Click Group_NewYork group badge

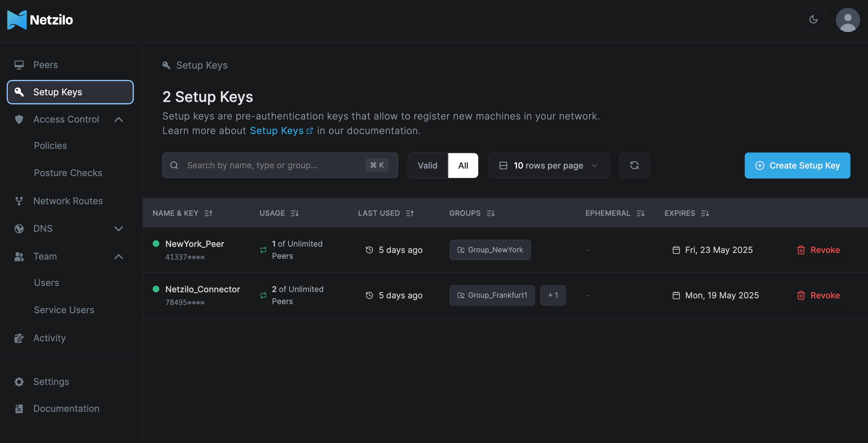(490, 250)
